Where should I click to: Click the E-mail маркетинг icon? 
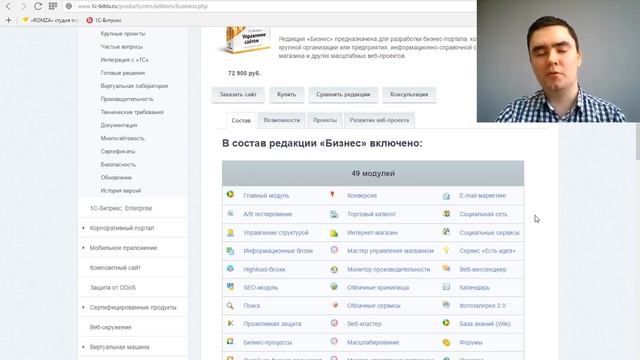(x=446, y=196)
